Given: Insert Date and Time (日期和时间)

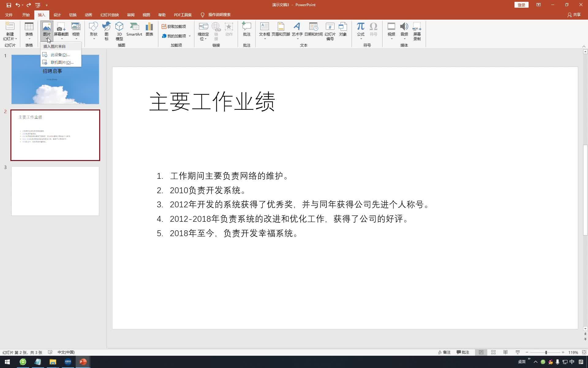Looking at the screenshot, I should pos(314,29).
